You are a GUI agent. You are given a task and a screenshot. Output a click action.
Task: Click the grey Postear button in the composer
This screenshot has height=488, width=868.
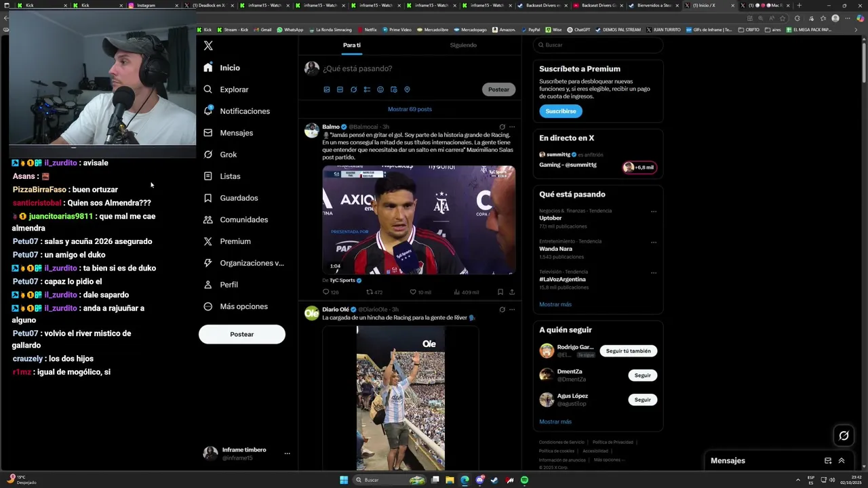pos(498,89)
